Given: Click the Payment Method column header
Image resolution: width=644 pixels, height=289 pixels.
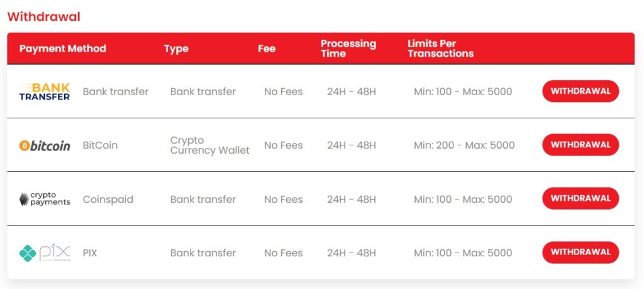Looking at the screenshot, I should tap(63, 48).
